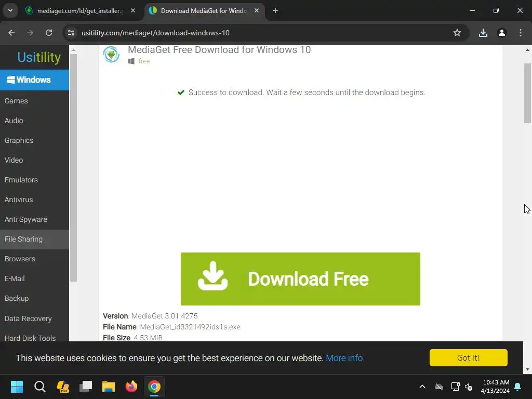Close the Download MediaGet tab

click(x=257, y=11)
